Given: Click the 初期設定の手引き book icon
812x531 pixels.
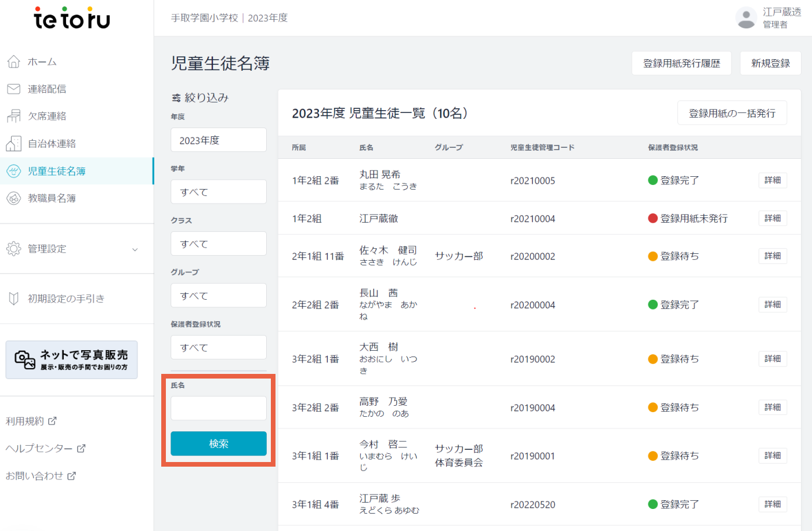Looking at the screenshot, I should point(13,299).
